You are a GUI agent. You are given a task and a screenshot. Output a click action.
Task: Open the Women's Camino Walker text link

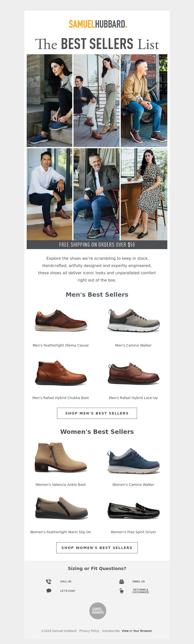[133, 484]
